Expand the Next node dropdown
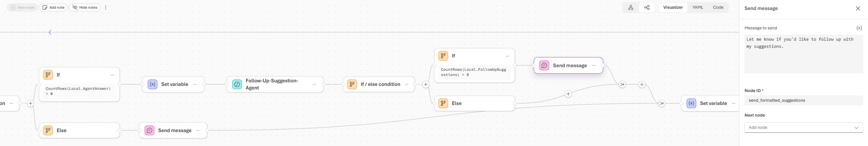Image resolution: width=868 pixels, height=146 pixels. 803,128
